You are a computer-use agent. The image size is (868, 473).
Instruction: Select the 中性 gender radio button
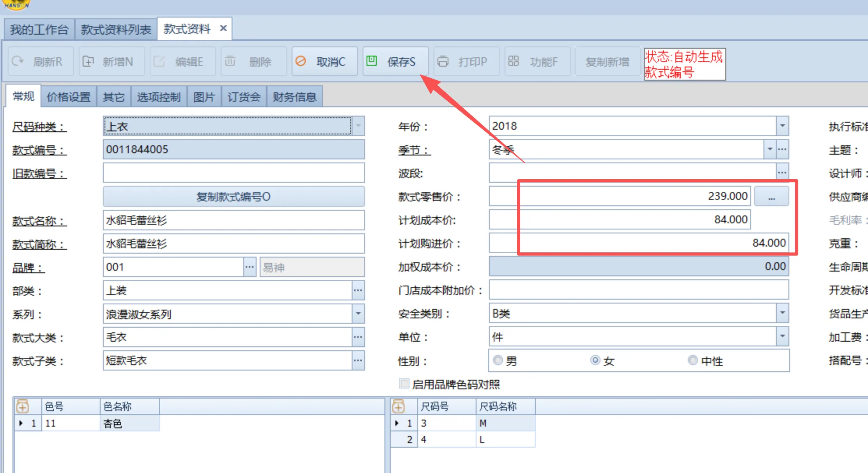[x=693, y=360]
